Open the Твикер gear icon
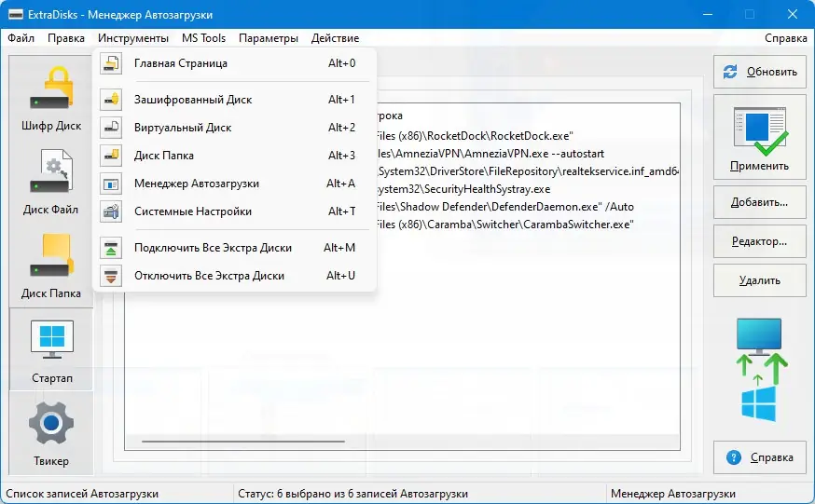Screen dimensions: 815x504 tap(51, 423)
